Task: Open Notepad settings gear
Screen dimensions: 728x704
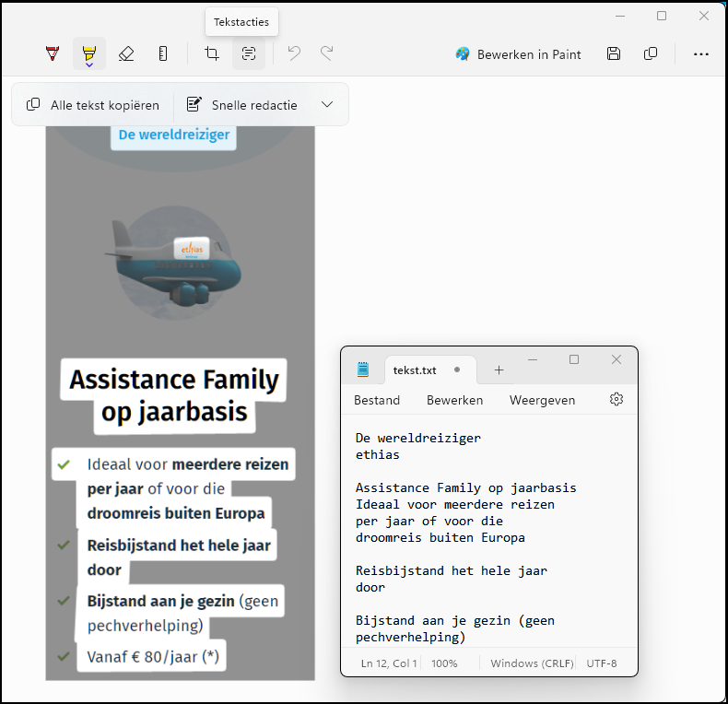Action: pos(616,399)
